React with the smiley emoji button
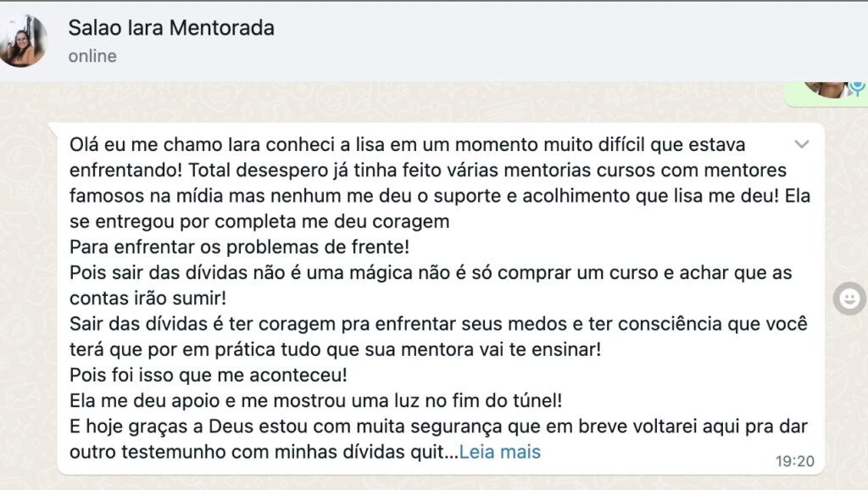The height and width of the screenshot is (490, 868). click(x=849, y=298)
